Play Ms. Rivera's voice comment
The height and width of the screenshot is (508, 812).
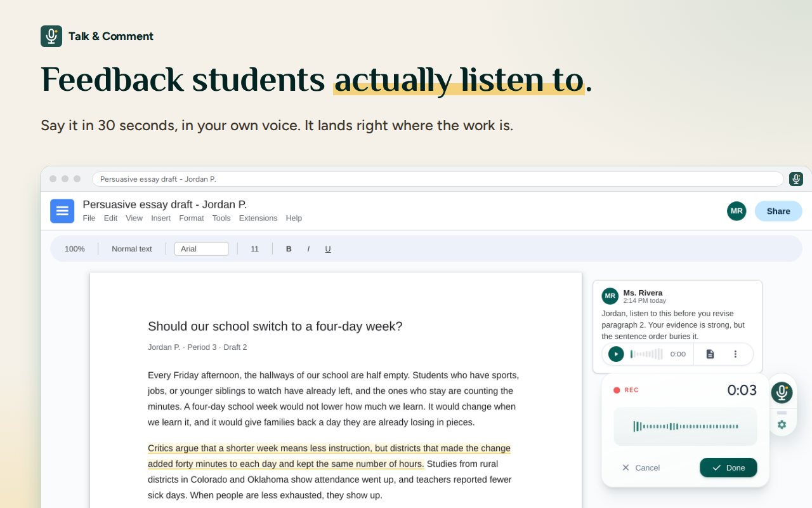point(616,354)
